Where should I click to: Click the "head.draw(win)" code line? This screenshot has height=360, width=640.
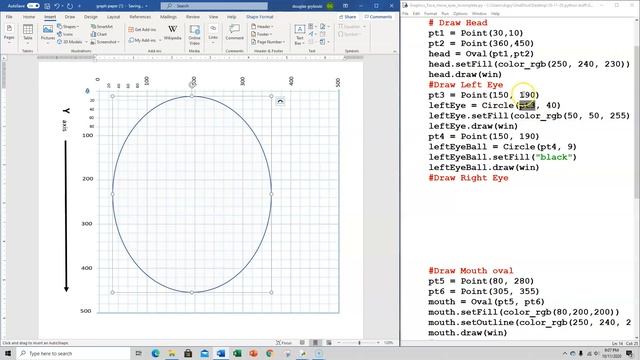[465, 75]
